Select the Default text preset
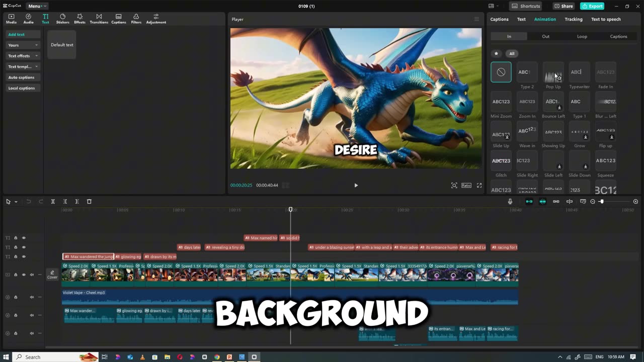 point(62,45)
